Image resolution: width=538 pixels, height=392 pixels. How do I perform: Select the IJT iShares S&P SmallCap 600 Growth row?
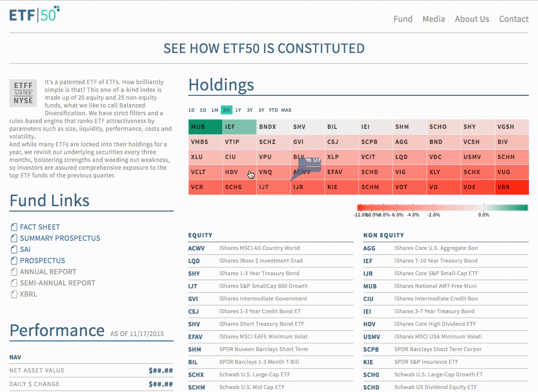tap(271, 286)
